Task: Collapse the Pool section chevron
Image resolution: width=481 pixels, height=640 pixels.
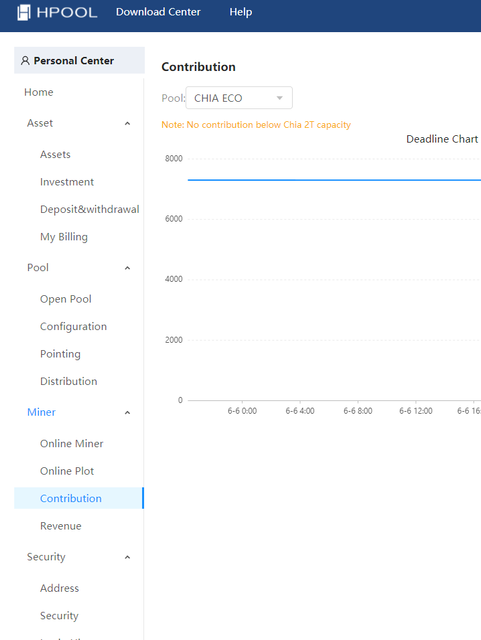Action: (x=127, y=268)
